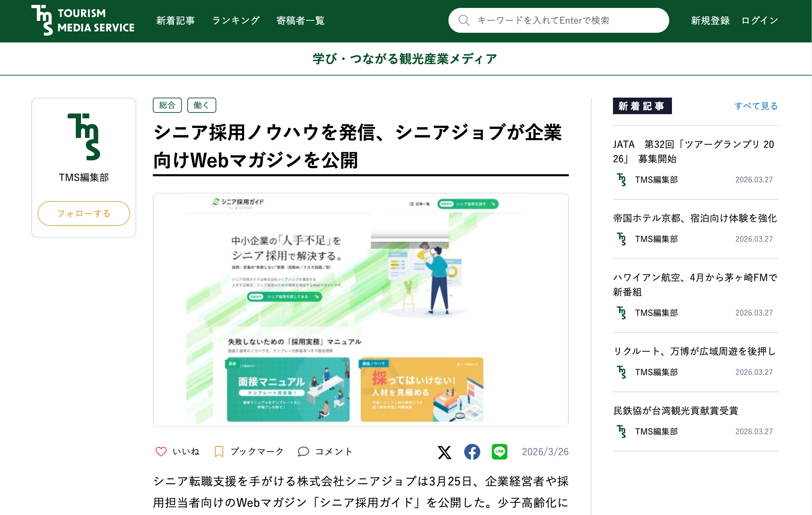Share article on Facebook

(472, 452)
